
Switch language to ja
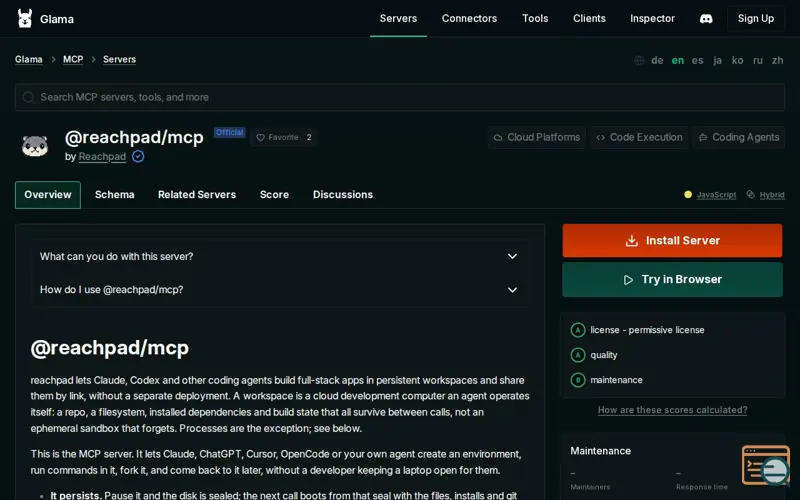tap(717, 60)
